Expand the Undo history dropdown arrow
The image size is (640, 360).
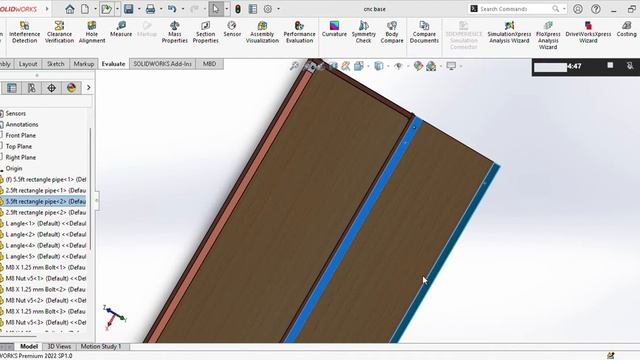[x=182, y=9]
